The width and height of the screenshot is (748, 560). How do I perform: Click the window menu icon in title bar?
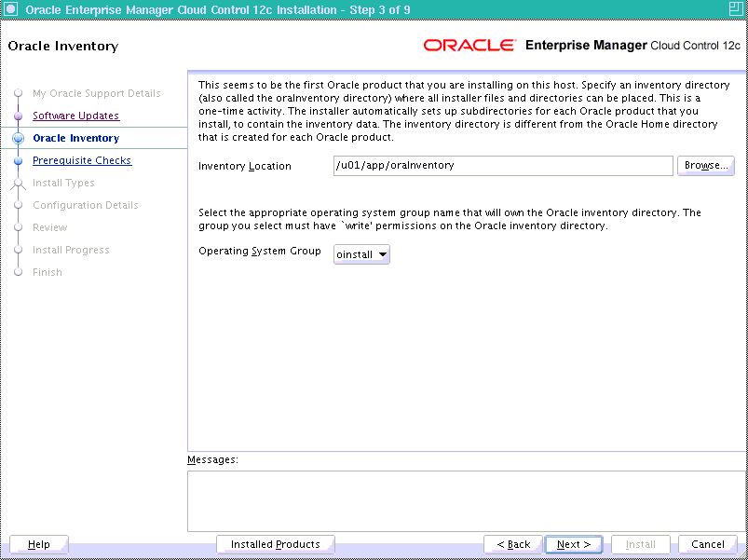point(10,10)
